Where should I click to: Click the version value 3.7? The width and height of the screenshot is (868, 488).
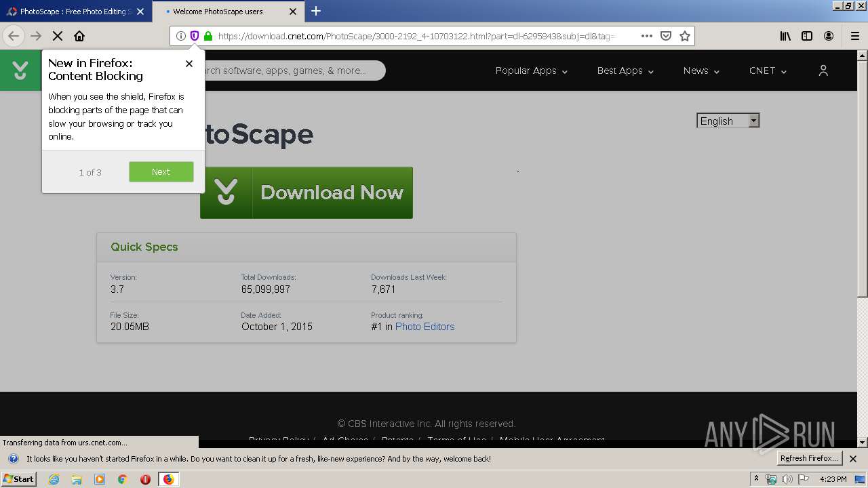pos(117,289)
